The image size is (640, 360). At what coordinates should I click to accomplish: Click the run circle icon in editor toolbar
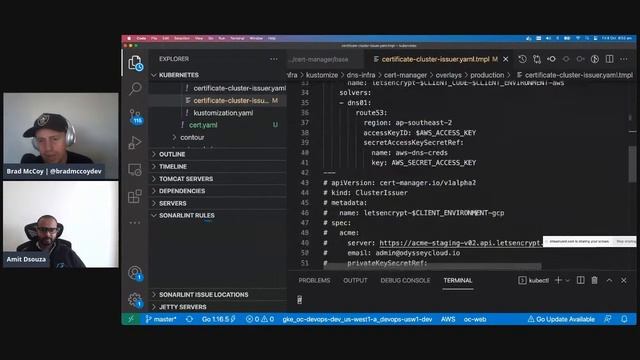coord(595,59)
